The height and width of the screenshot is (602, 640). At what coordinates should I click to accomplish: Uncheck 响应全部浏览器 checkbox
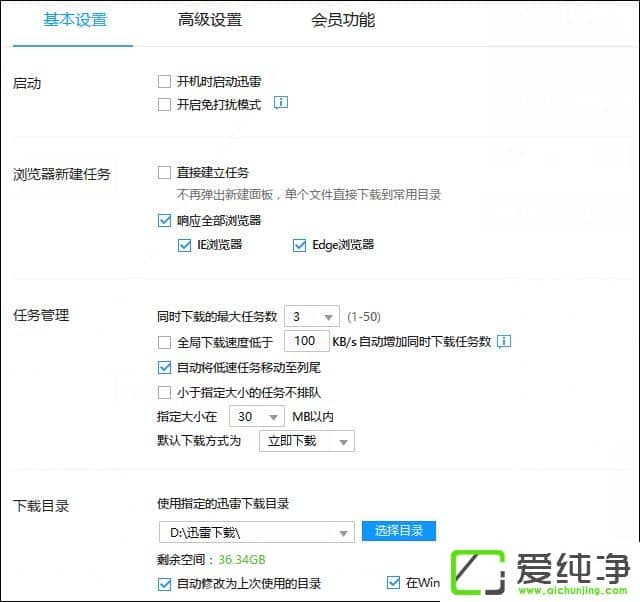pyautogui.click(x=165, y=220)
